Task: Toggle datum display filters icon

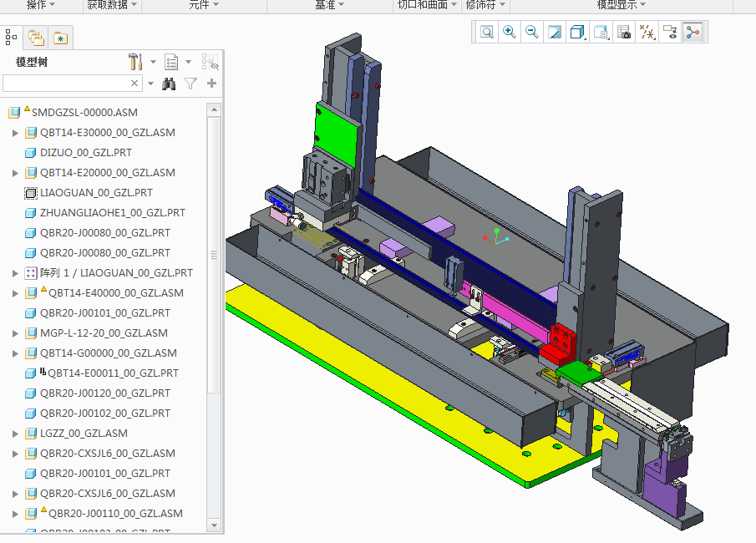Action: coord(647,33)
